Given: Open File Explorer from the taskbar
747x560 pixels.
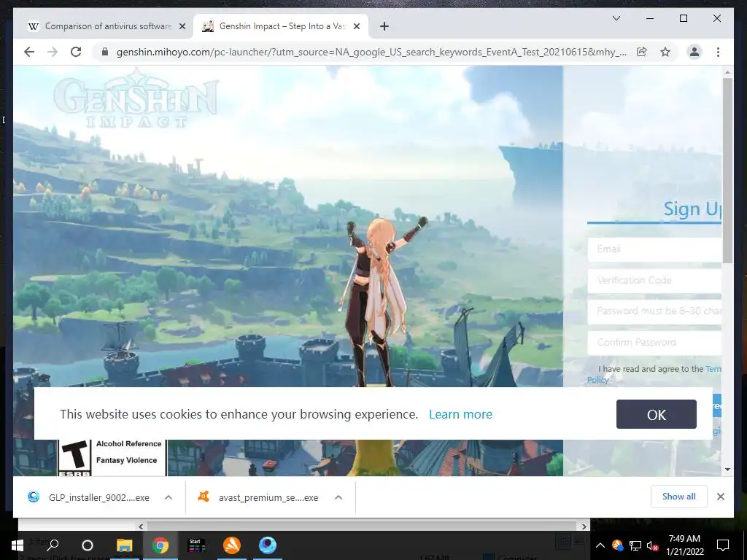Looking at the screenshot, I should coord(124,545).
